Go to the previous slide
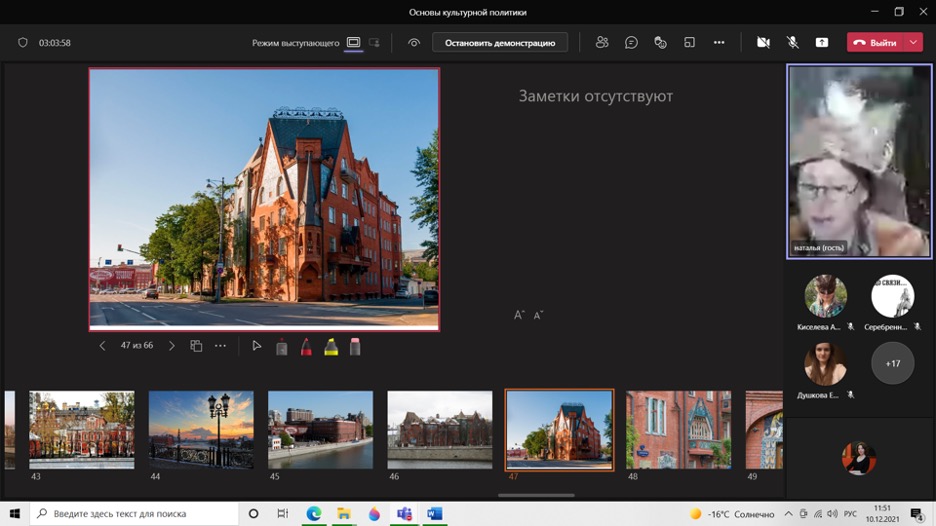The height and width of the screenshot is (526, 936). point(102,346)
